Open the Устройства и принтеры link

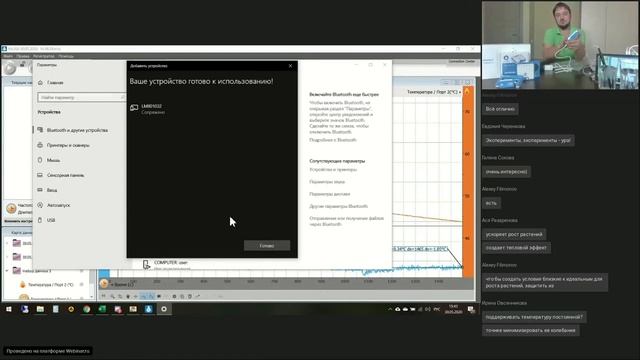(x=333, y=169)
